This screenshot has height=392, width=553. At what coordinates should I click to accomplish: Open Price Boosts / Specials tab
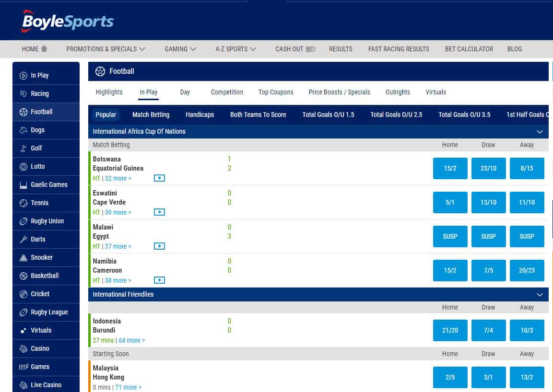[339, 92]
